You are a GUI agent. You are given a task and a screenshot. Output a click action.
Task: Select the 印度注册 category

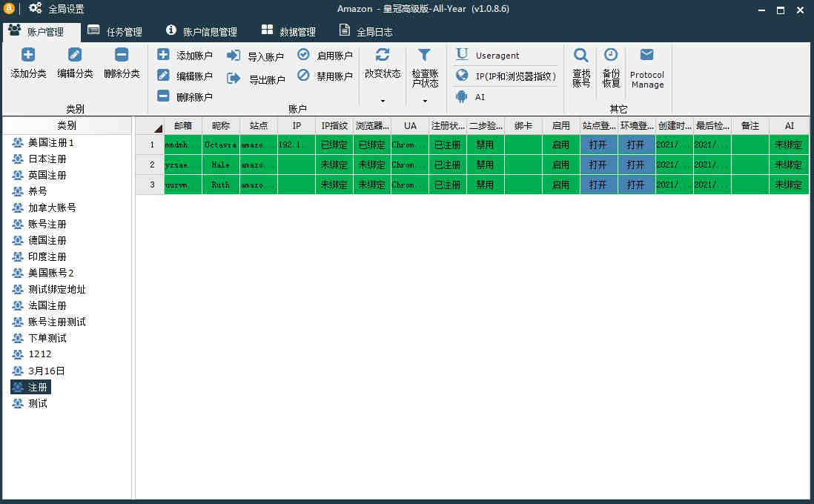[x=39, y=256]
